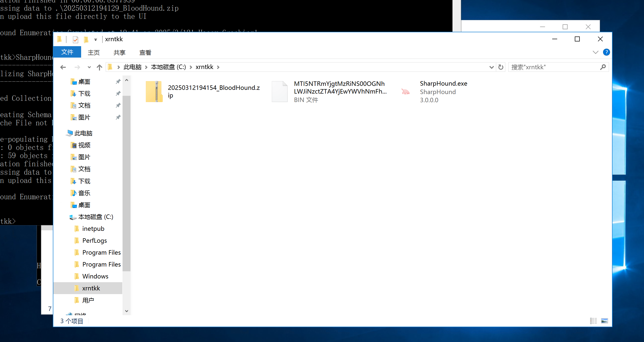Open the 文件 ribbon tab
Viewport: 644px width, 342px height.
click(67, 52)
